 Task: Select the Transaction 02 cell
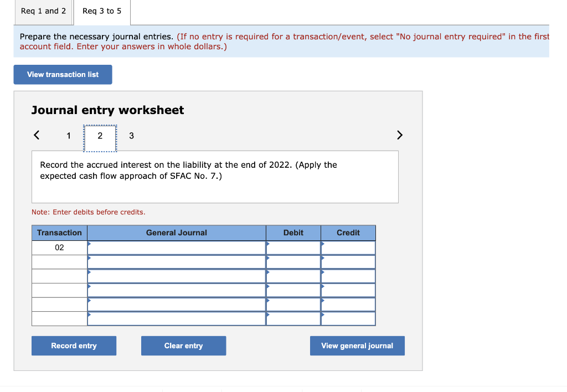click(59, 247)
